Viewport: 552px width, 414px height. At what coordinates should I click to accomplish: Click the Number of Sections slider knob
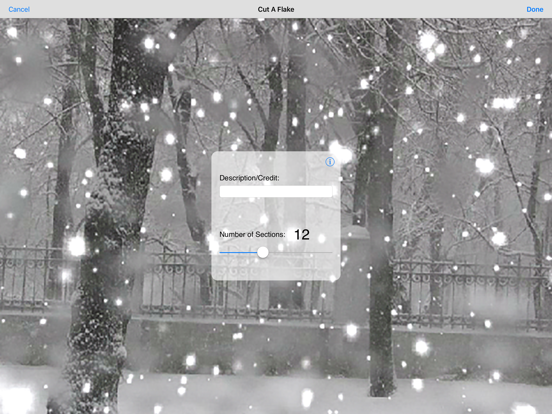click(262, 252)
